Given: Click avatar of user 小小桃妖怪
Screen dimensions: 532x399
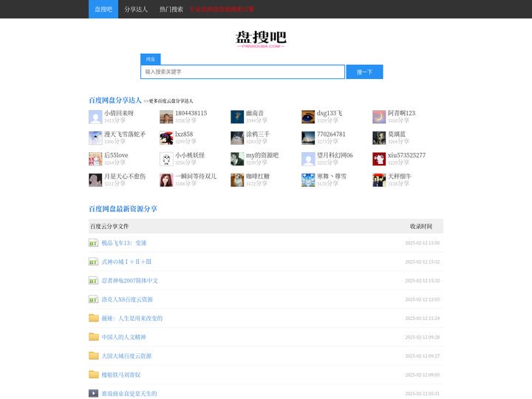Looking at the screenshot, I should pos(166,159).
